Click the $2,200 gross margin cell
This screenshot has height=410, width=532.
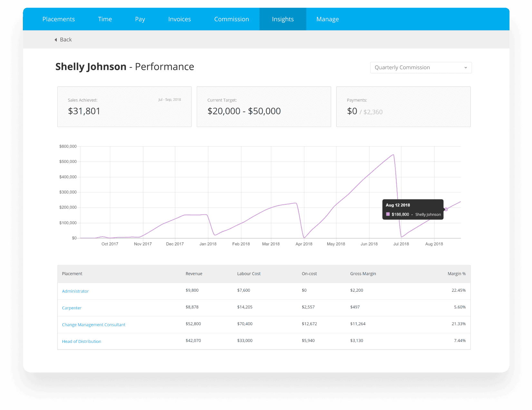[357, 290]
